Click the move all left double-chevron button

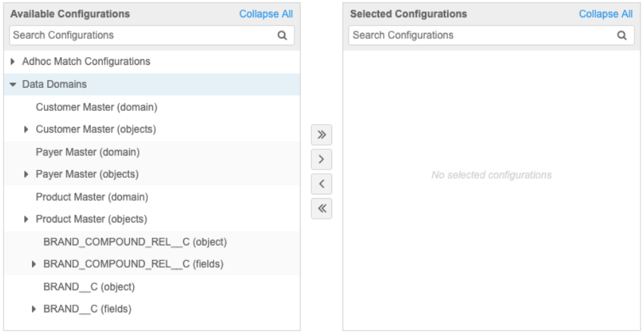point(321,208)
